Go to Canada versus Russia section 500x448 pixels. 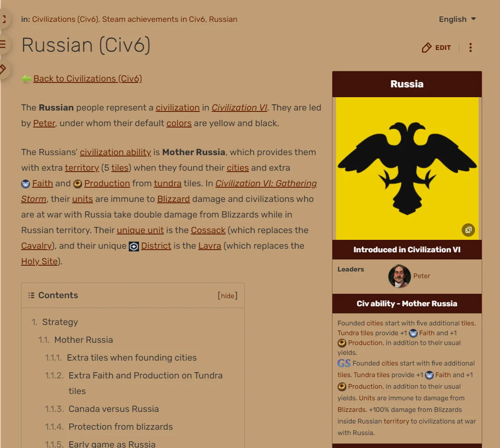[114, 409]
